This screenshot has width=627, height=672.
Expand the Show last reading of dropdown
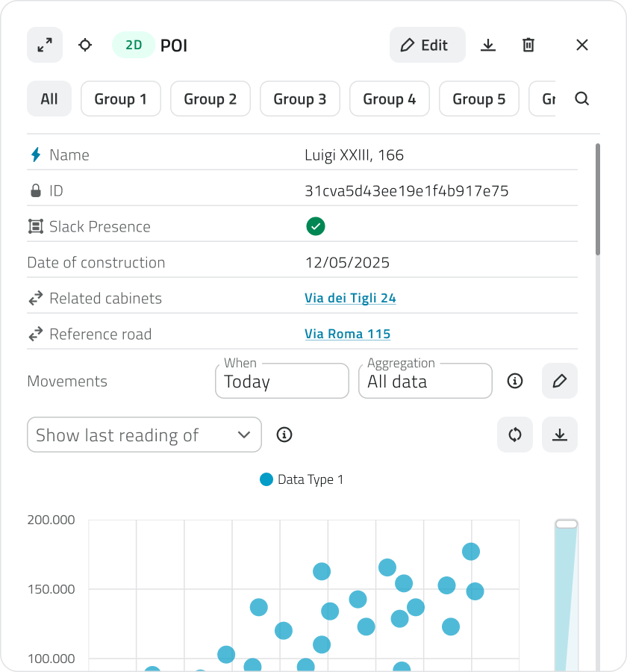tap(144, 435)
